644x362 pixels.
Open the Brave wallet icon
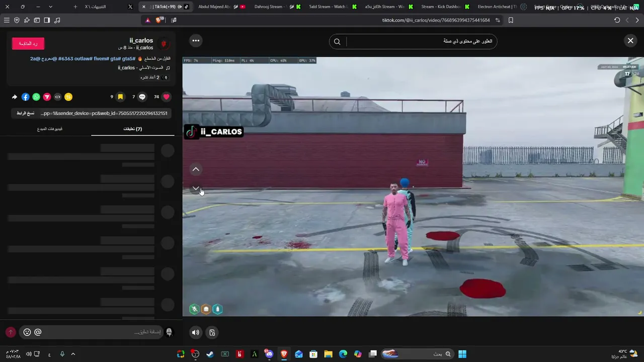click(37, 20)
